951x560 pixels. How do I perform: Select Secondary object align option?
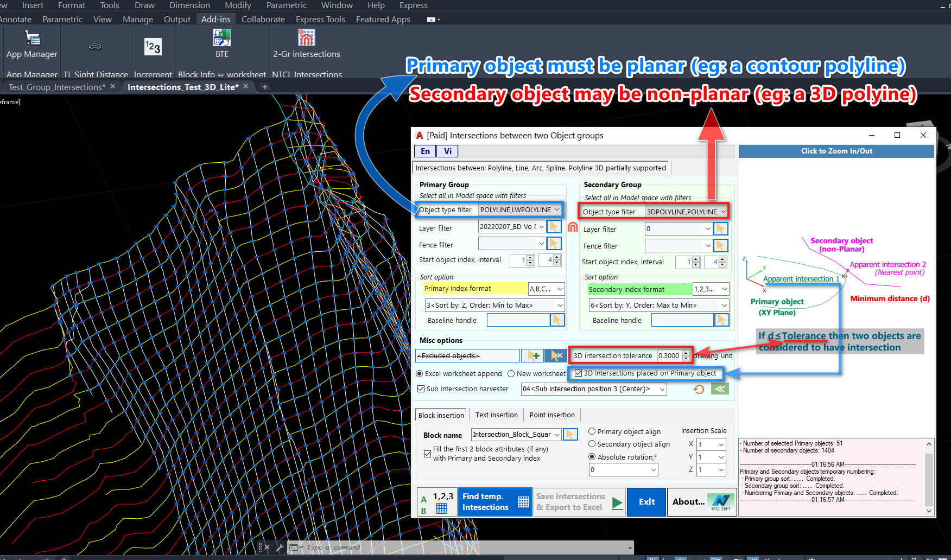pos(592,444)
